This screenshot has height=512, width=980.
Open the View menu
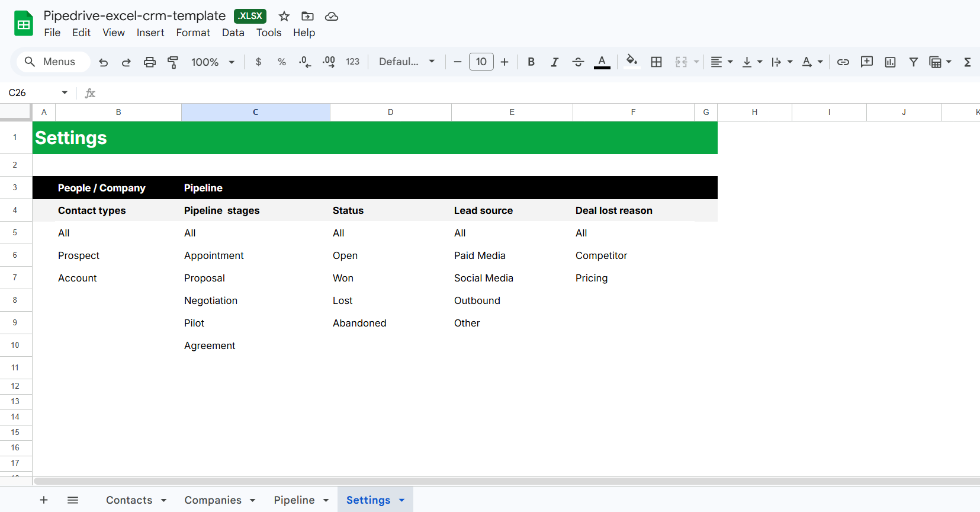pos(114,33)
